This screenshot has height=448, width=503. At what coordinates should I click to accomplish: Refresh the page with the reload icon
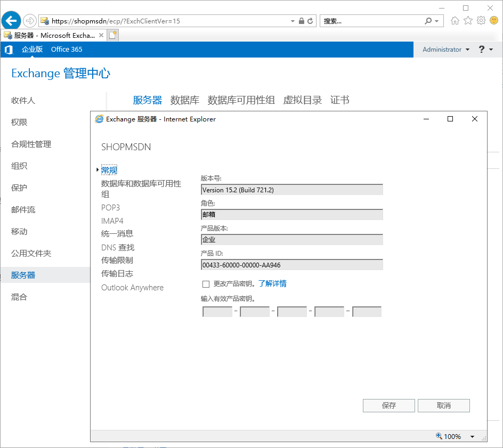click(x=310, y=21)
